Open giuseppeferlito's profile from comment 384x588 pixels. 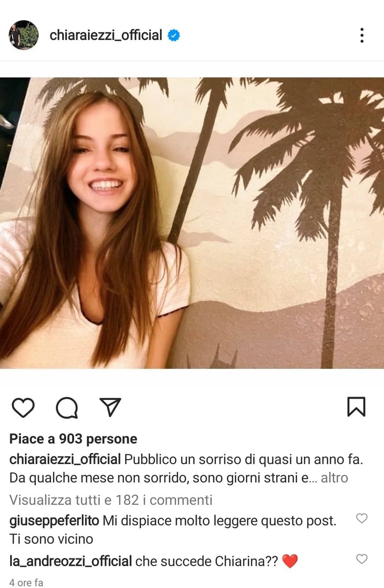click(54, 520)
